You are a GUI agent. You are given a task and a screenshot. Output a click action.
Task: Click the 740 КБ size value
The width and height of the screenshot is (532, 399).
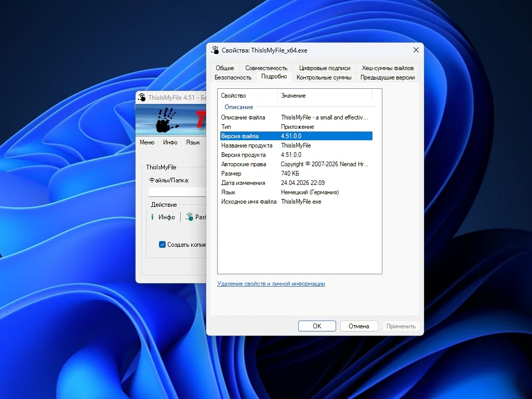coord(290,174)
